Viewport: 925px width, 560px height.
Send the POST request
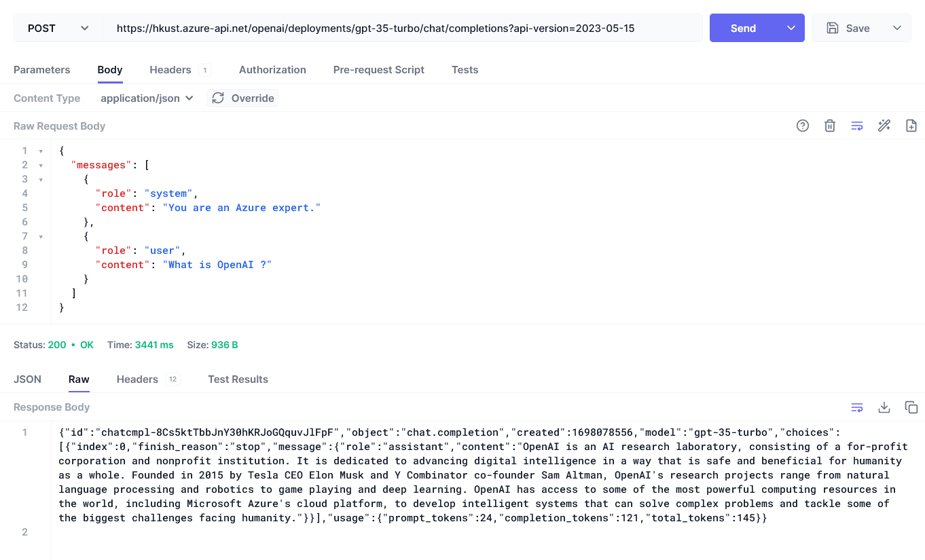coord(743,28)
